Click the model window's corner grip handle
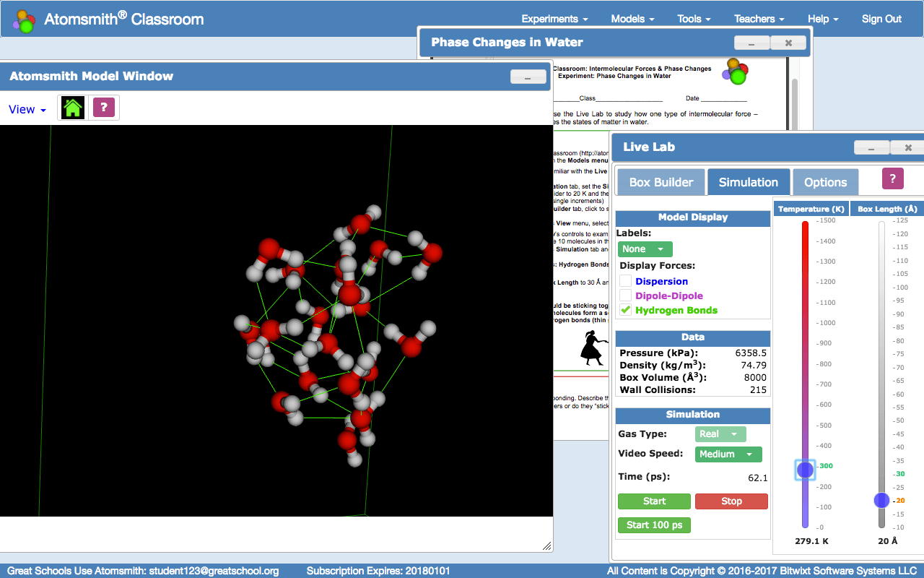 547,545
